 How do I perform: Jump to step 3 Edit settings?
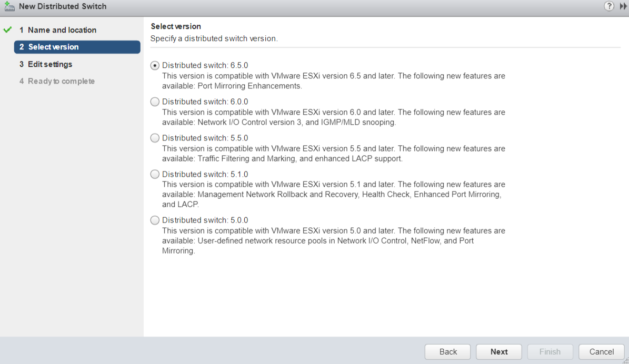coord(50,64)
